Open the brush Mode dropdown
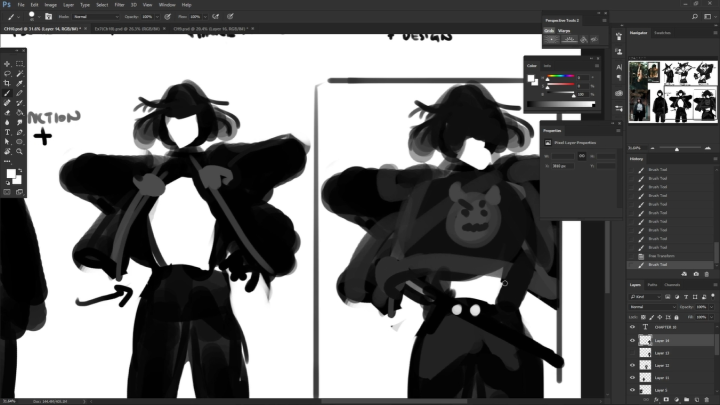The image size is (720, 405). click(96, 17)
